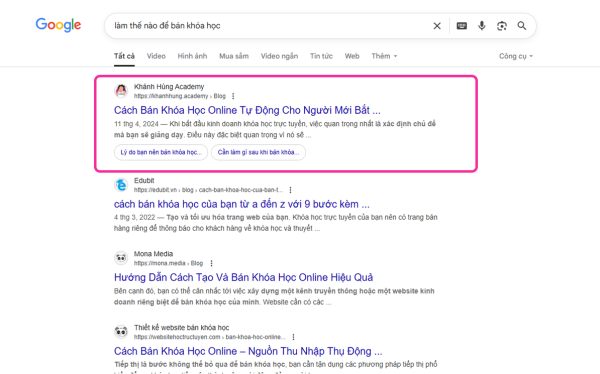Image resolution: width=600 pixels, height=374 pixels.
Task: Open Hướng Dẫn Cách Tạo Và Bán Khóa Học link
Action: tap(243, 277)
